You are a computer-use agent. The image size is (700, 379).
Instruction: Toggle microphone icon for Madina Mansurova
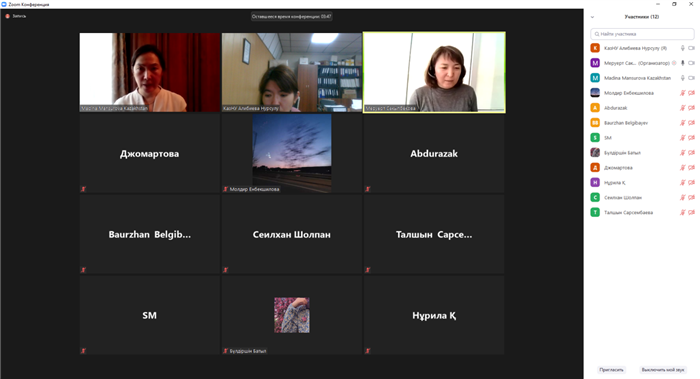(683, 78)
